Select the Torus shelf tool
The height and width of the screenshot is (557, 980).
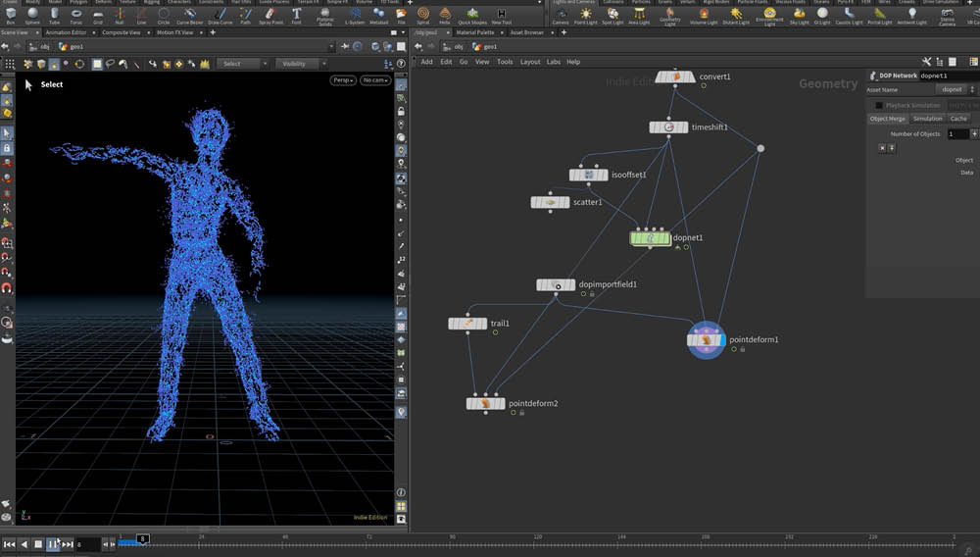(x=76, y=15)
